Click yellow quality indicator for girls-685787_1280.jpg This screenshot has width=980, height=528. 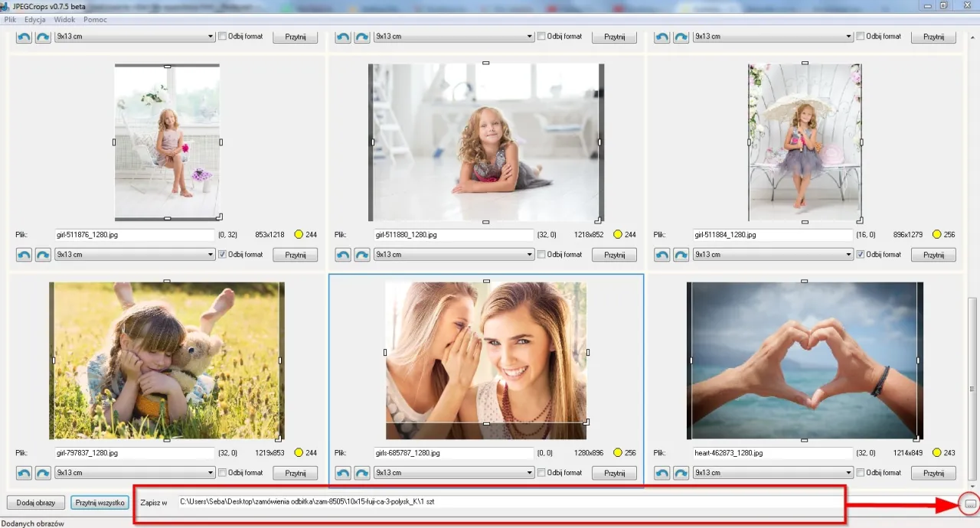click(617, 453)
